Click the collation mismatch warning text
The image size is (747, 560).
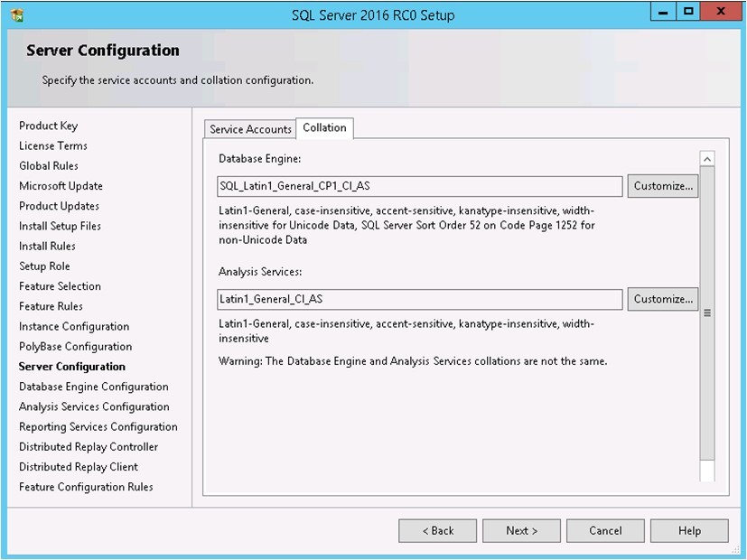click(413, 361)
